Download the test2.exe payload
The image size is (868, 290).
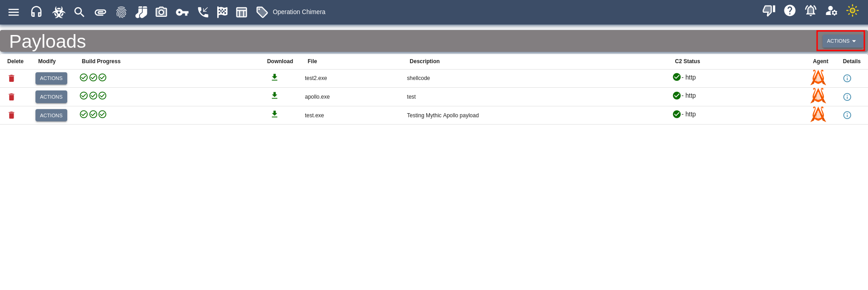[x=274, y=77]
